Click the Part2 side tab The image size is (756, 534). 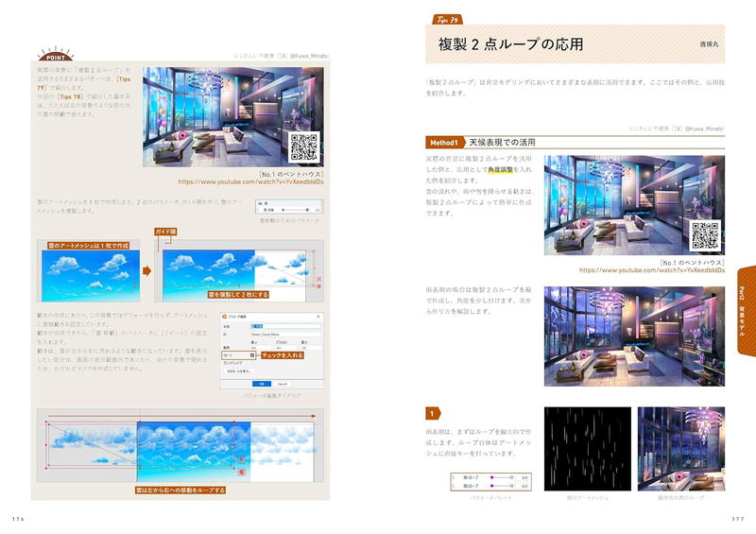(747, 311)
